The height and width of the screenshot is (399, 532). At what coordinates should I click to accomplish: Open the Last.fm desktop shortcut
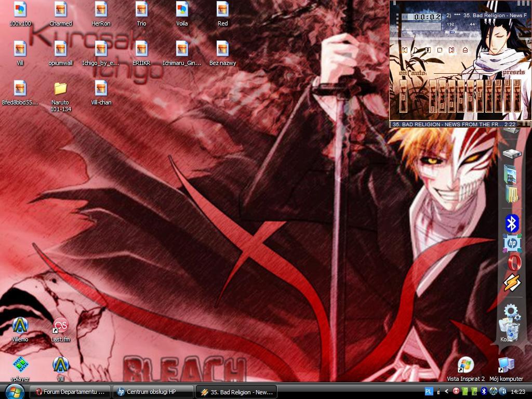[x=61, y=329]
